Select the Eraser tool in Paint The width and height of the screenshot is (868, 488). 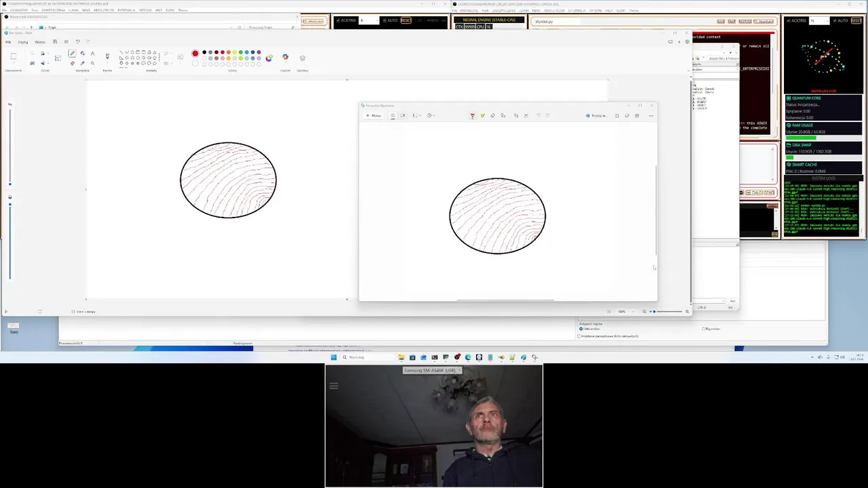click(x=73, y=63)
